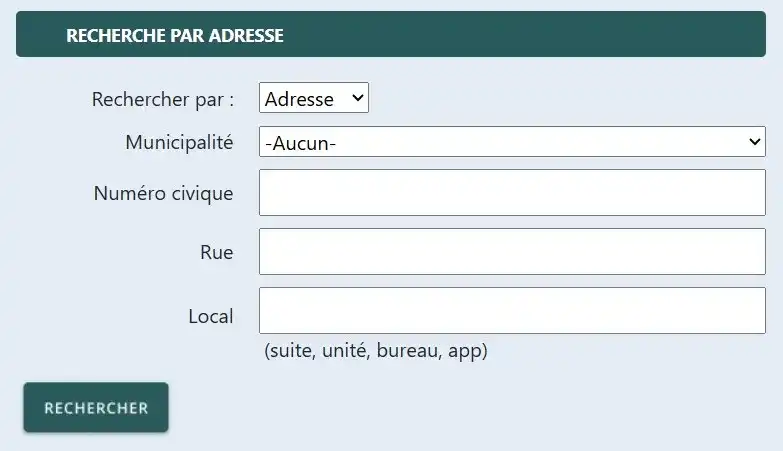Click the "Numéro civique" label text
Viewport: 783px width, 451px height.
pyautogui.click(x=163, y=193)
